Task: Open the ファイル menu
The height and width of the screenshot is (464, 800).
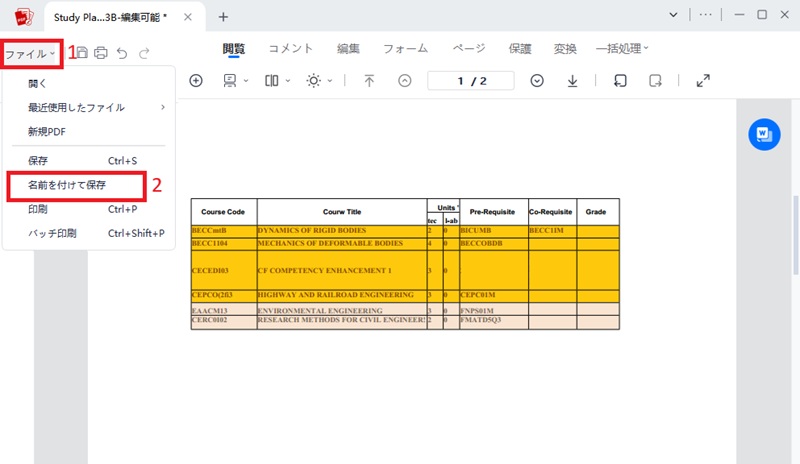Action: (30, 54)
